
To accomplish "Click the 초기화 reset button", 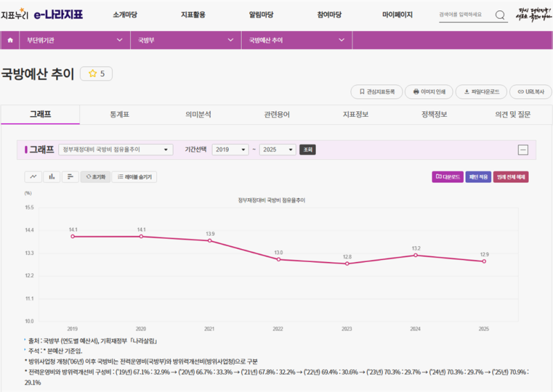I will 95,177.
